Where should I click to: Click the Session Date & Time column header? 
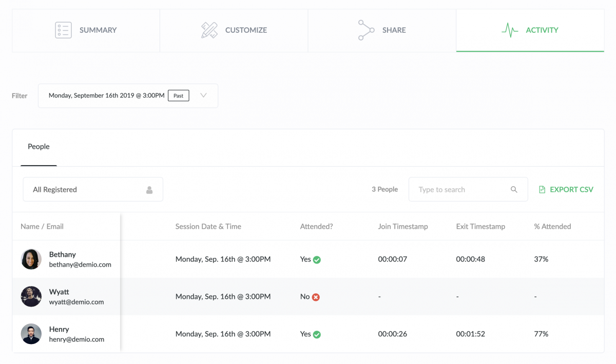[x=208, y=227]
